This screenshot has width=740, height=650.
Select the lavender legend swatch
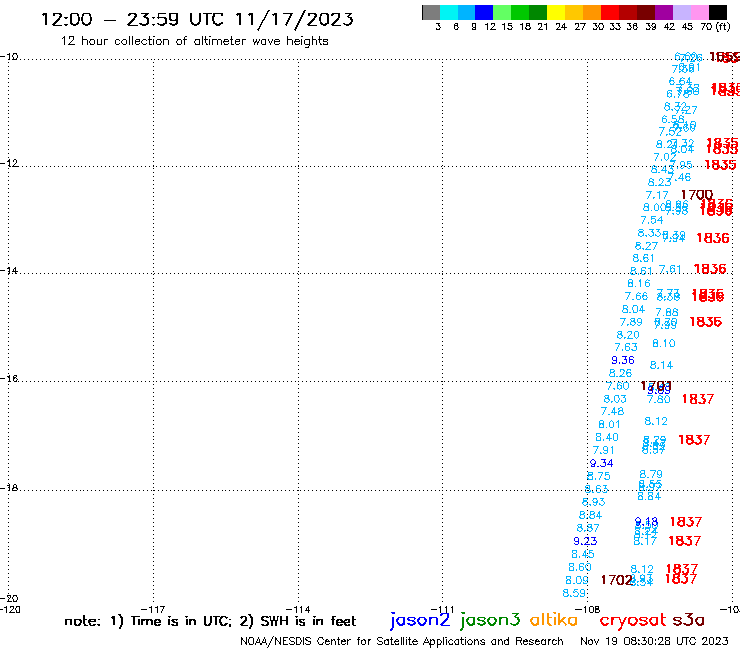tap(681, 12)
